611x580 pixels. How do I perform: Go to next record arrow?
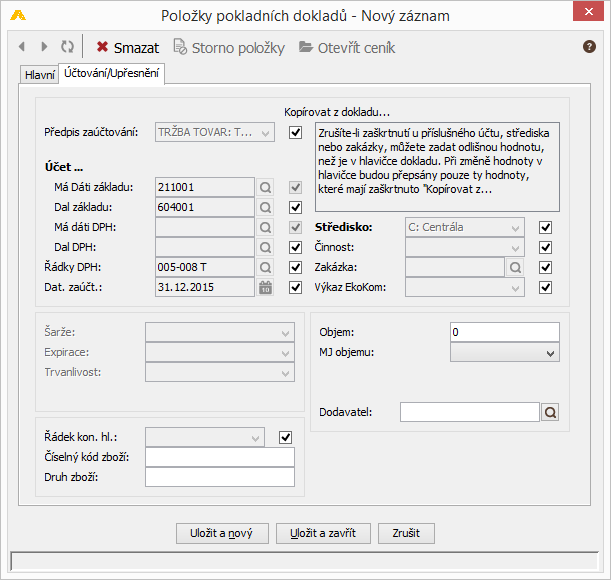(x=44, y=47)
